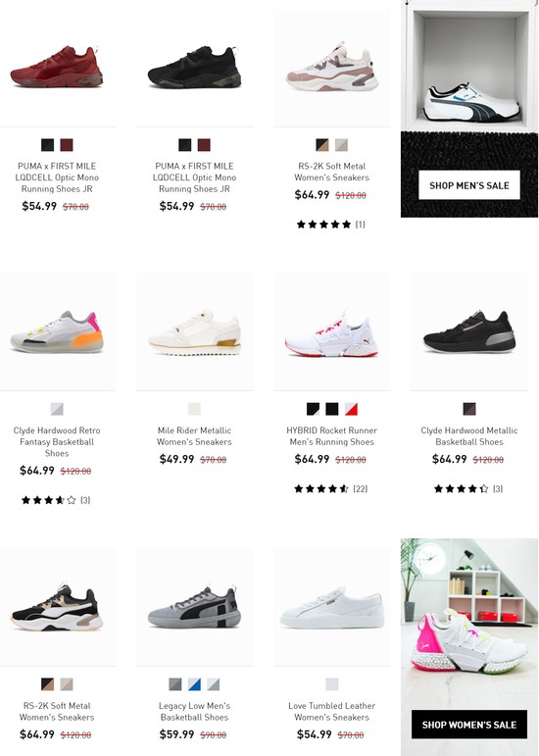Select the dark swatch under Clyde Hardwood Metallic
The image size is (539, 756).
[x=469, y=409]
